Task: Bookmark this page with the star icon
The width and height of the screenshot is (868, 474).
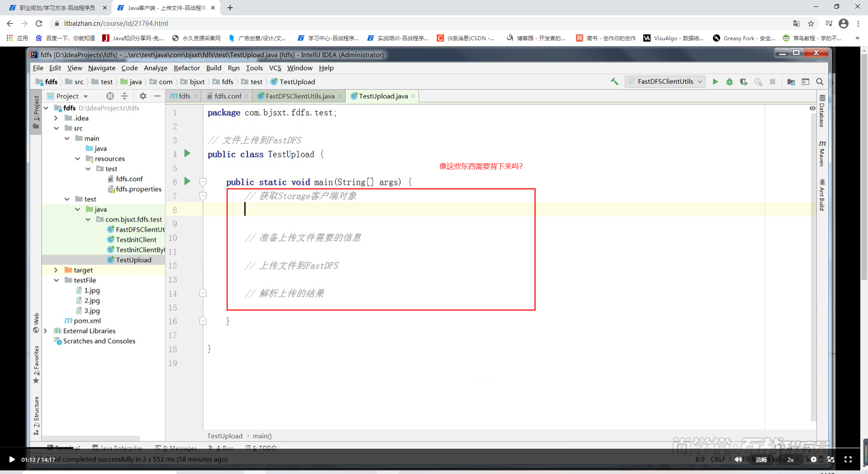Action: (x=811, y=24)
